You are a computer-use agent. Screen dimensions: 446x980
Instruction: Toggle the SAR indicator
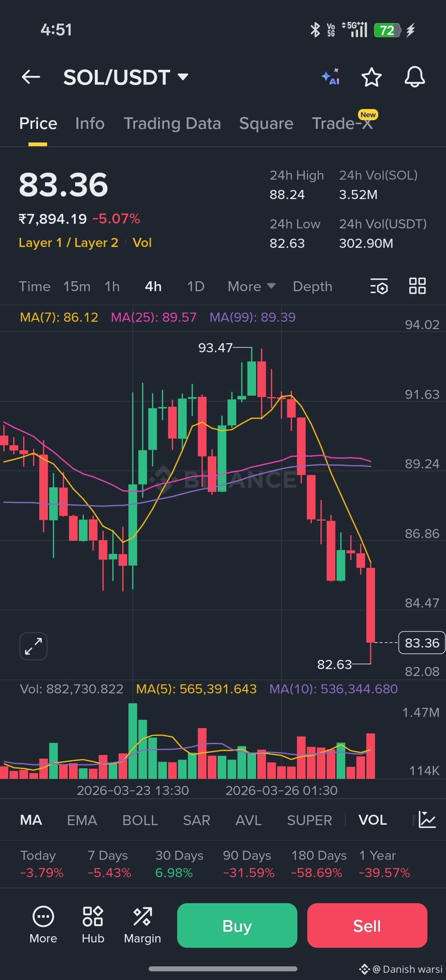tap(197, 820)
